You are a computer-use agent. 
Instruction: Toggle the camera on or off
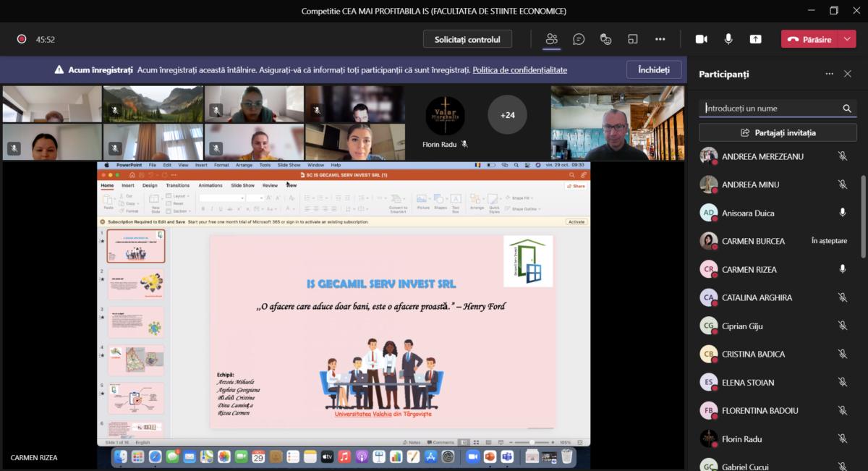click(701, 39)
